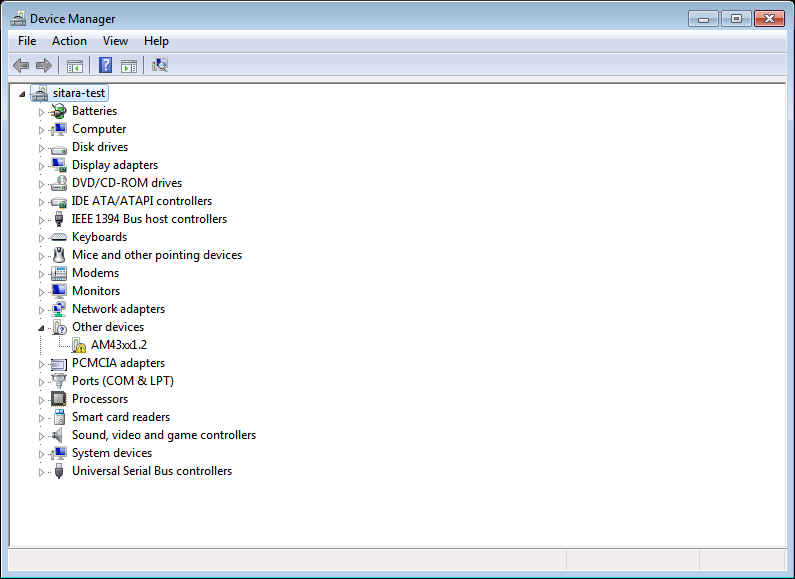Click the Smart card readers icon
The width and height of the screenshot is (795, 579).
click(59, 417)
